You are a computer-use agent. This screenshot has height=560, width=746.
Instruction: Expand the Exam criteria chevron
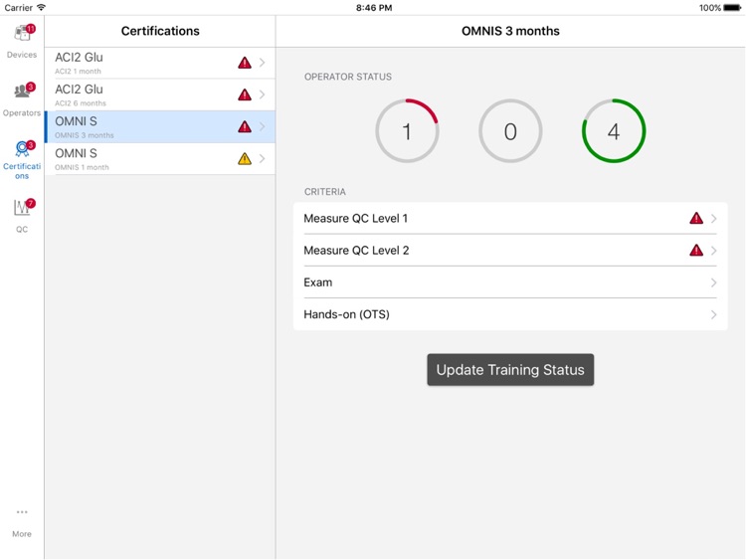pos(713,282)
